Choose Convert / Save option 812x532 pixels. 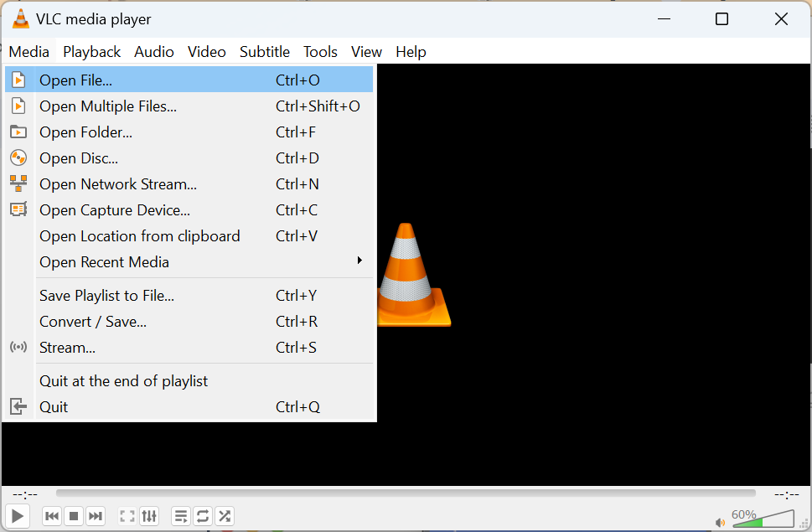click(x=92, y=321)
